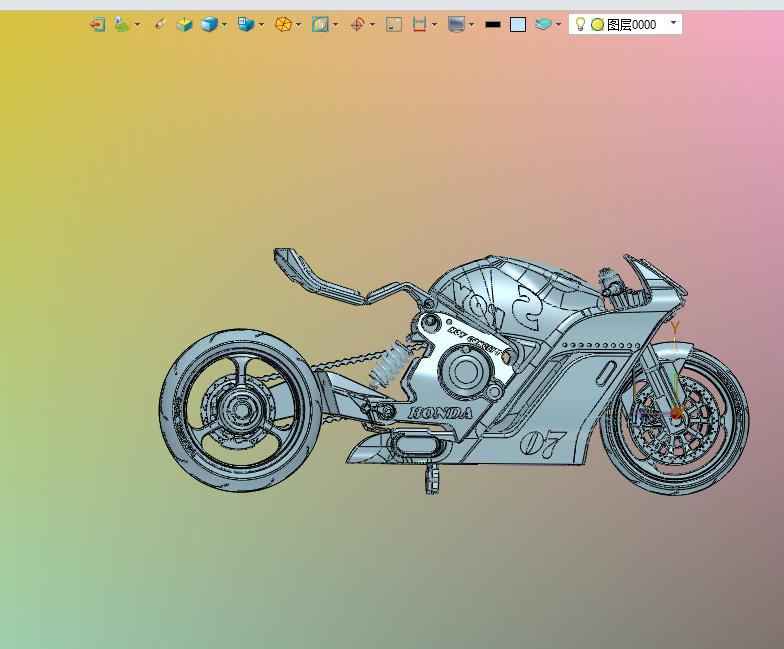Click the red crosshair target icon
This screenshot has height=649, width=784.
(x=357, y=24)
